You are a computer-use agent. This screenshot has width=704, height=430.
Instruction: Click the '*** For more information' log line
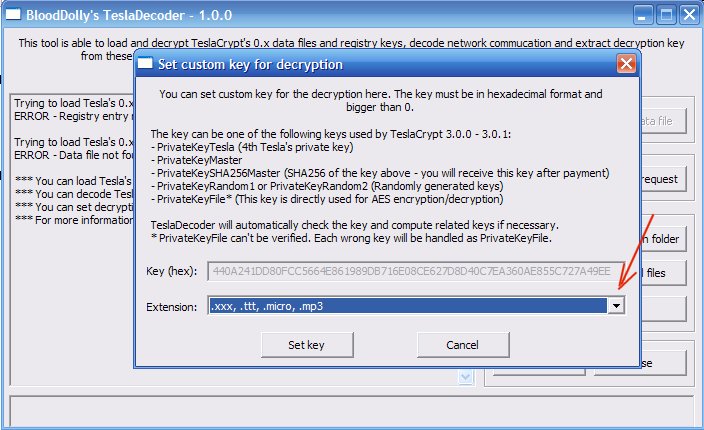(74, 220)
